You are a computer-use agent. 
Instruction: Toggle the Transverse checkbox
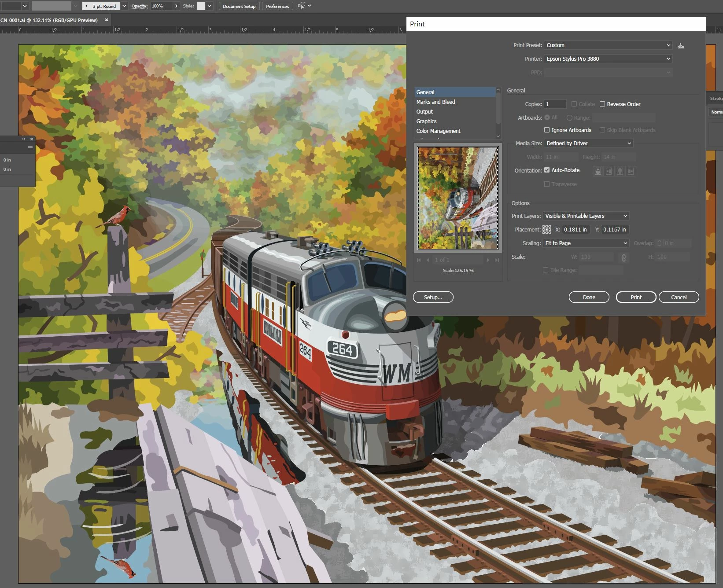(547, 184)
